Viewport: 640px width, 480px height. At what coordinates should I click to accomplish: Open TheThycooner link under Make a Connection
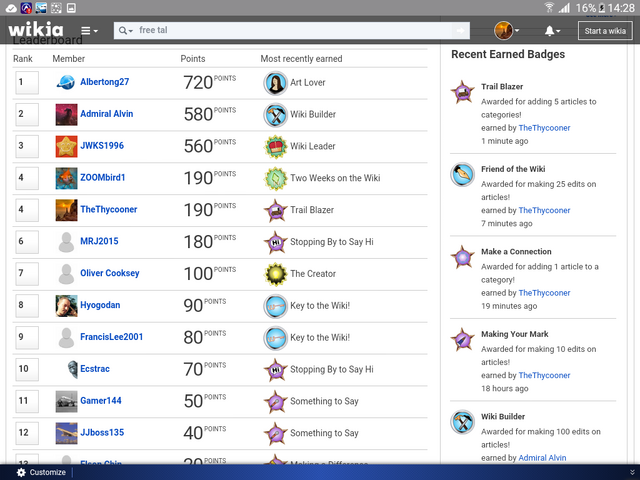pyautogui.click(x=544, y=293)
